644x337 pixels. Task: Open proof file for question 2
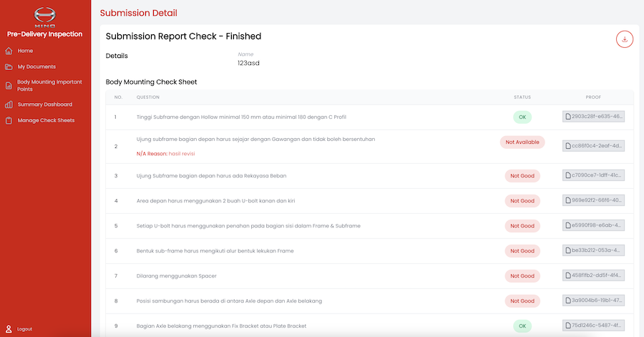593,146
